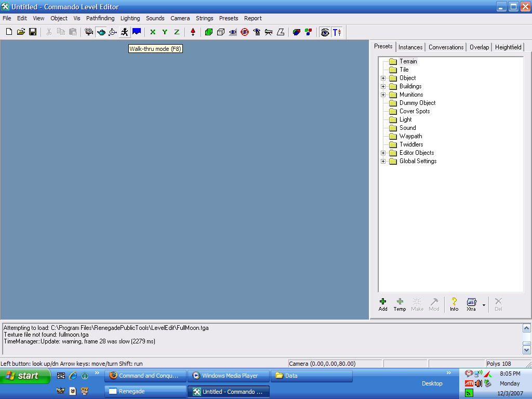Activate Walk-thru mode running man icon

tap(125, 32)
